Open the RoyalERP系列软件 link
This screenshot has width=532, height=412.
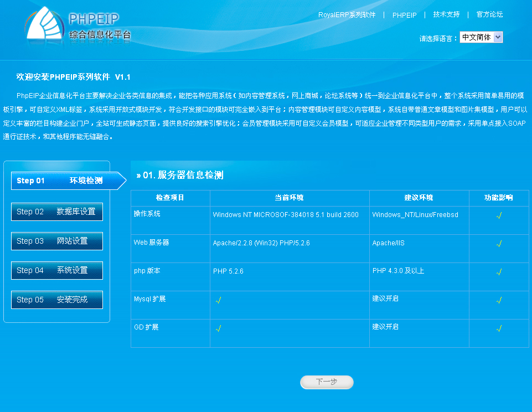click(x=347, y=14)
